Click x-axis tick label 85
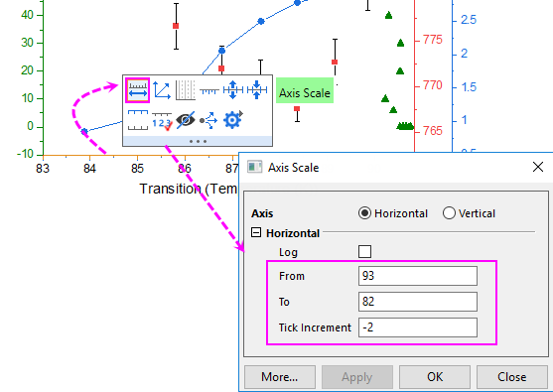Image resolution: width=553 pixels, height=392 pixels. pos(137,169)
